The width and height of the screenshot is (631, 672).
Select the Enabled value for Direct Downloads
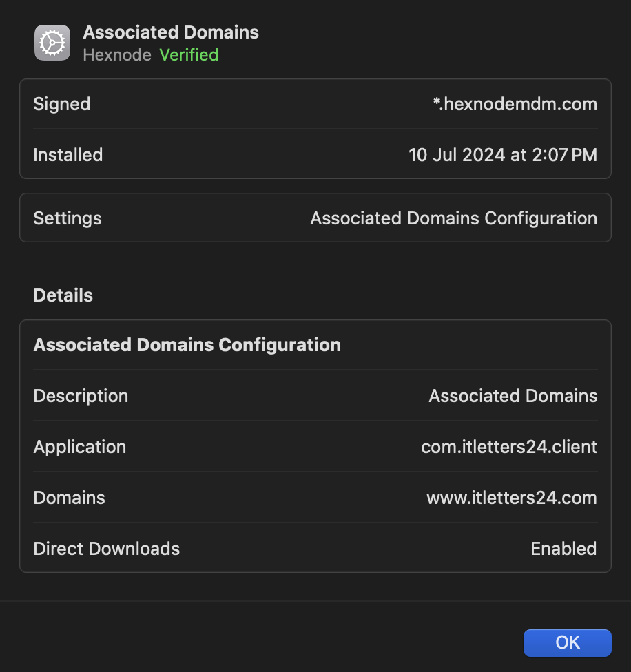pyautogui.click(x=563, y=549)
